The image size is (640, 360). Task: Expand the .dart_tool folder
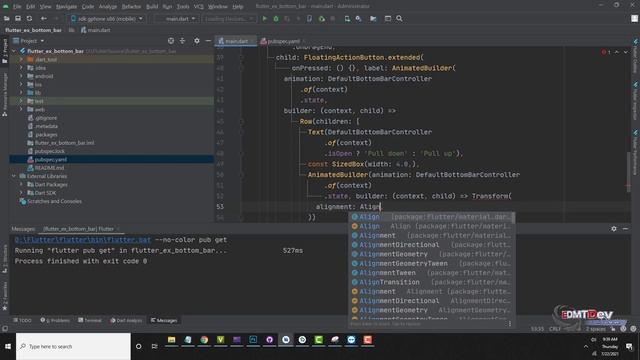point(21,59)
